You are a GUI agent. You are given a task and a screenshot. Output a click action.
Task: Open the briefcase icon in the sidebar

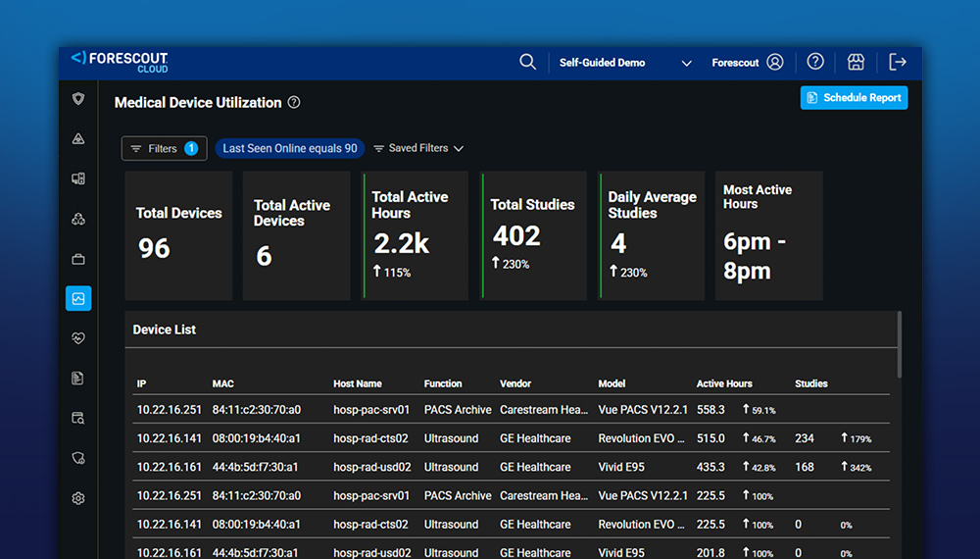78,259
